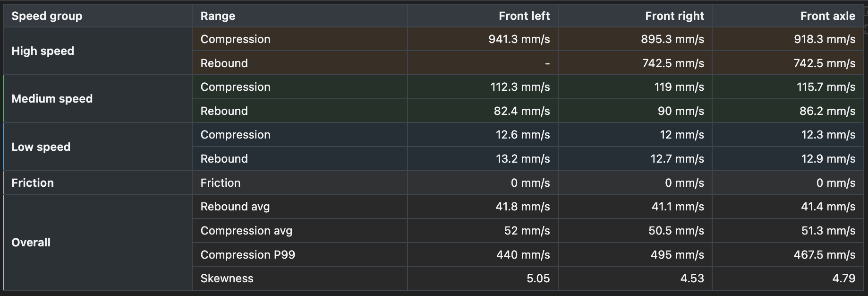Click the Rebound avg row label
Image resolution: width=868 pixels, height=296 pixels.
coord(235,207)
